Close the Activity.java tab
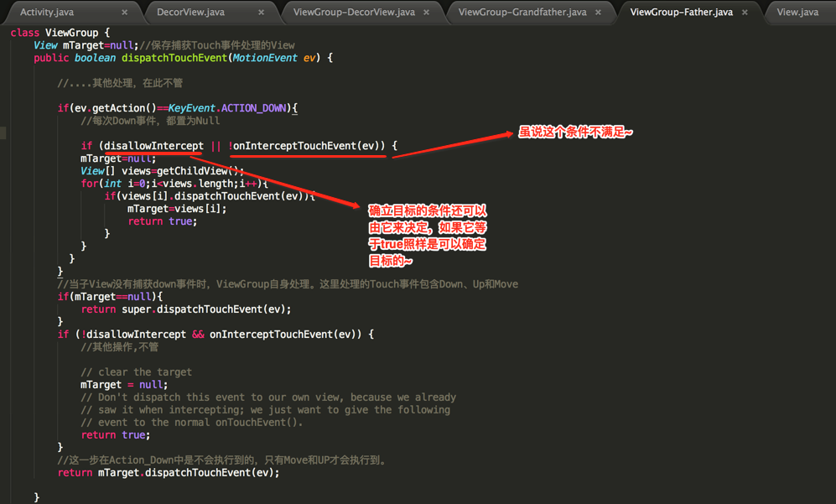The height and width of the screenshot is (504, 836). (x=124, y=13)
